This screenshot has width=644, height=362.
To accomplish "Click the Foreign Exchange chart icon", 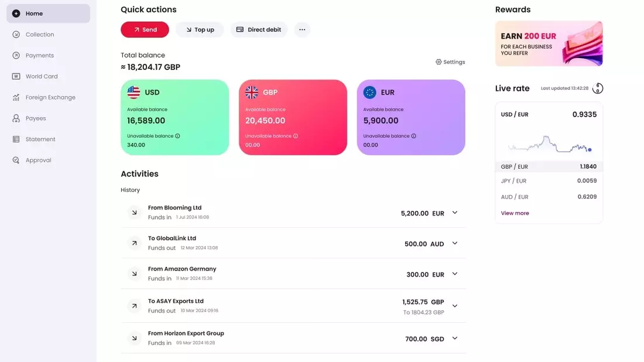I will coord(16,97).
